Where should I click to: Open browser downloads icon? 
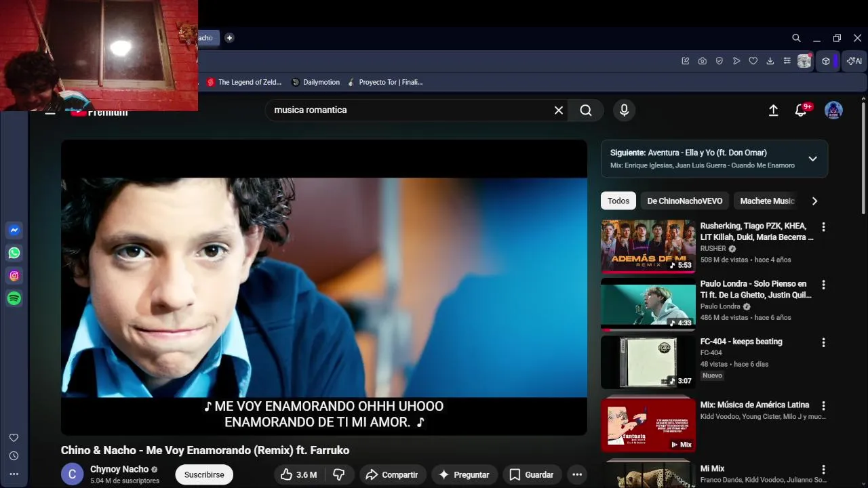(x=770, y=61)
